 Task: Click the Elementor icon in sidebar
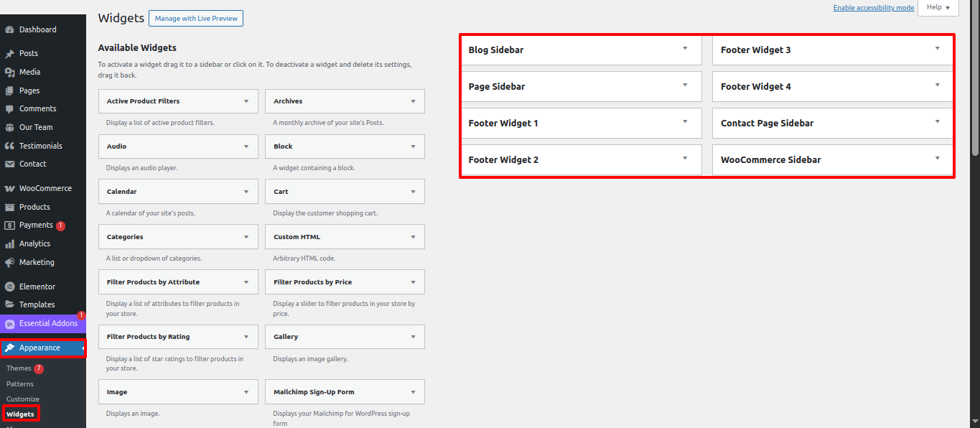point(9,287)
